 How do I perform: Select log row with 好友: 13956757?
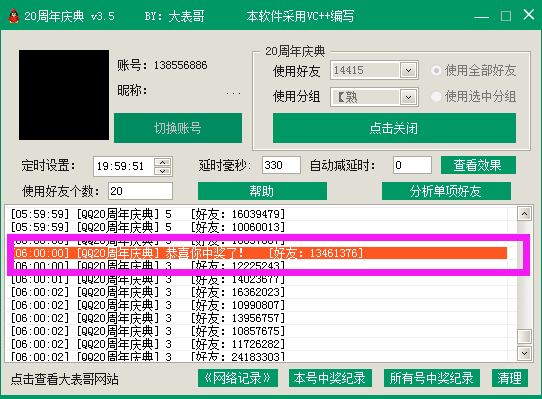pyautogui.click(x=256, y=318)
